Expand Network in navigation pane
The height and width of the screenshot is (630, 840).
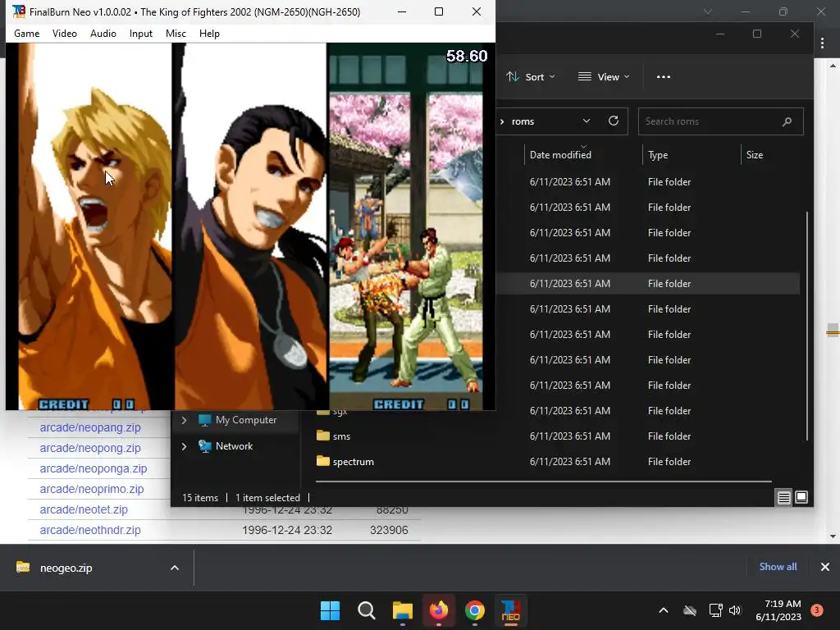click(184, 445)
